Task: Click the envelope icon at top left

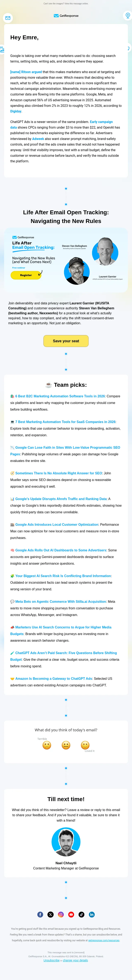Action: (x=8, y=18)
